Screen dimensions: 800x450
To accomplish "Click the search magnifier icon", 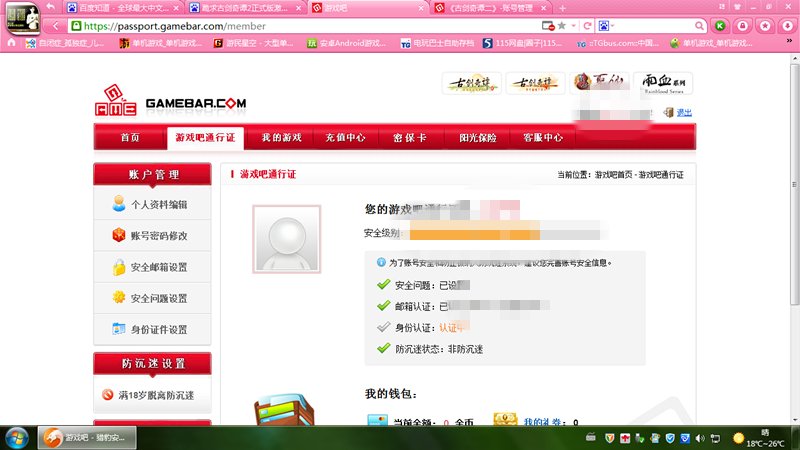I will tap(699, 26).
